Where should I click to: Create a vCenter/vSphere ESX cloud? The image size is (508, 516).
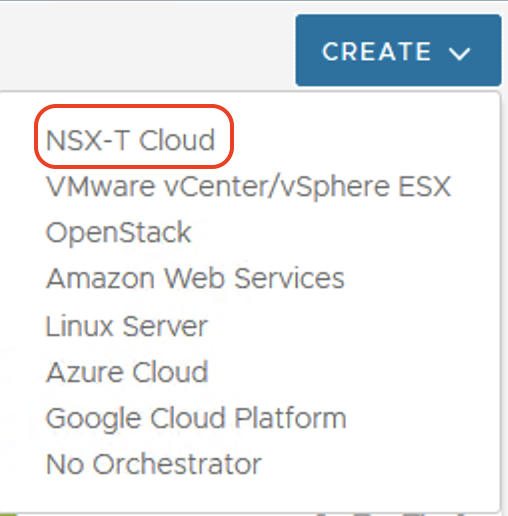(x=248, y=187)
